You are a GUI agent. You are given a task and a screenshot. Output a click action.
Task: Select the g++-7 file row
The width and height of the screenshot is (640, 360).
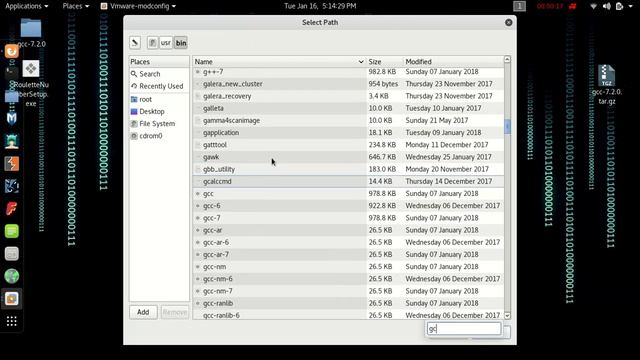point(348,72)
